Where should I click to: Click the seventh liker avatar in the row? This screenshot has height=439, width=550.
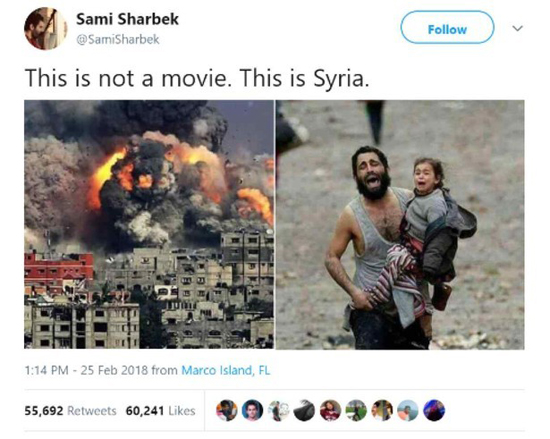[x=382, y=410]
